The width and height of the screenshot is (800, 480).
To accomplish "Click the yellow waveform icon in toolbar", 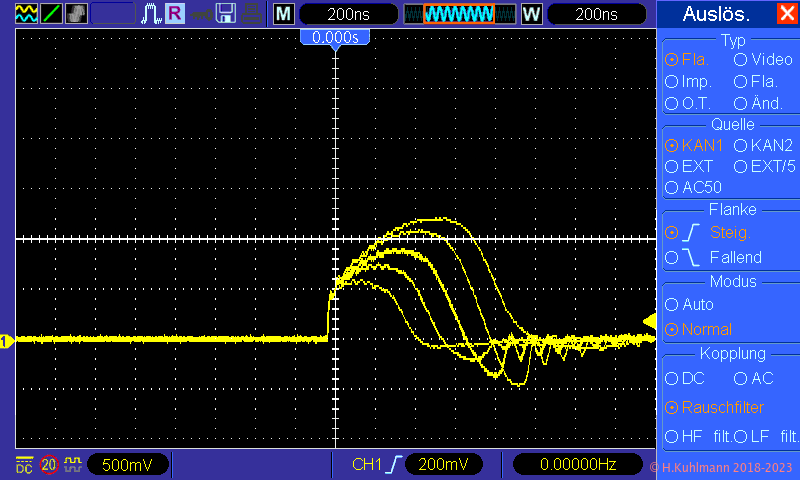I will (25, 13).
